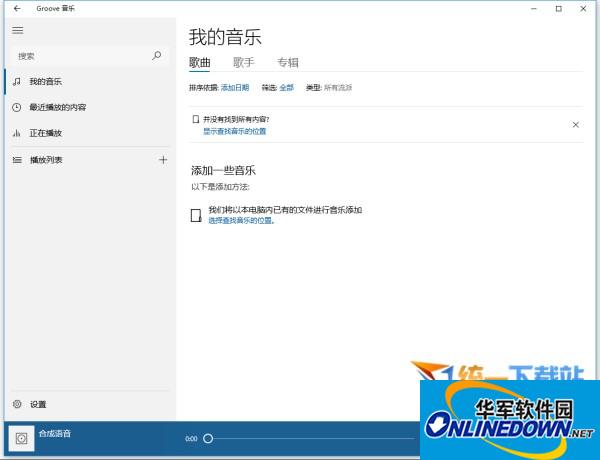Click the album art thumbnail in player bar
Image resolution: width=600 pixels, height=460 pixels.
(21, 439)
